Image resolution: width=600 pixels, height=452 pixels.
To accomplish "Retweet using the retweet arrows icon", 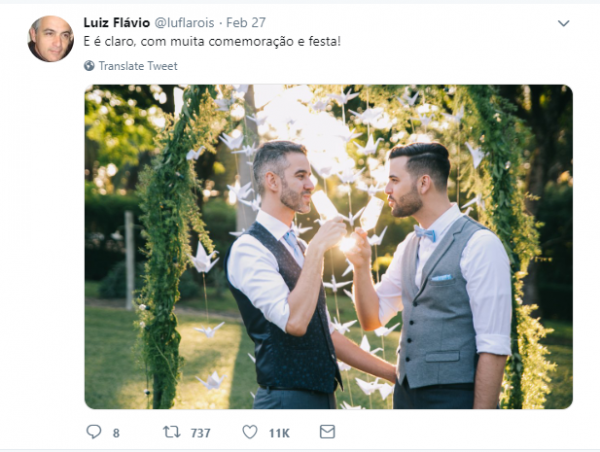I will click(172, 432).
